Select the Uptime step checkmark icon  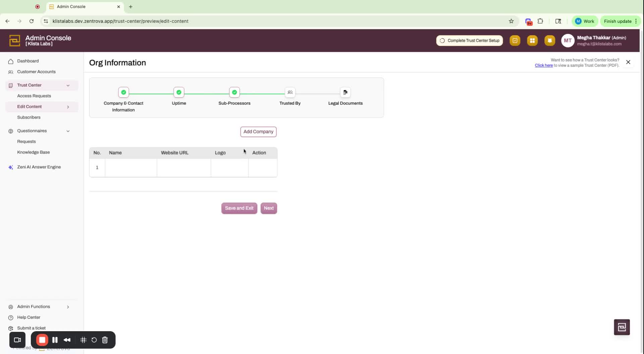click(179, 92)
